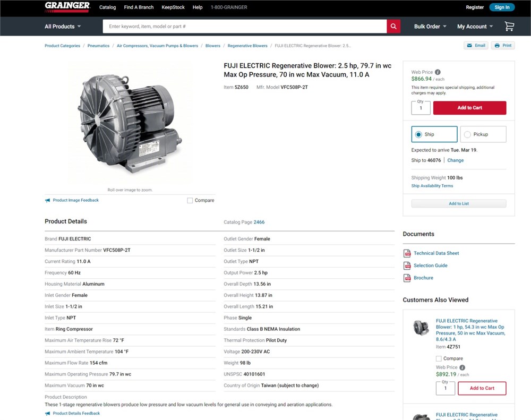Check Compare for item 4Z751
Viewport: 531px width, 420px height.
point(439,358)
